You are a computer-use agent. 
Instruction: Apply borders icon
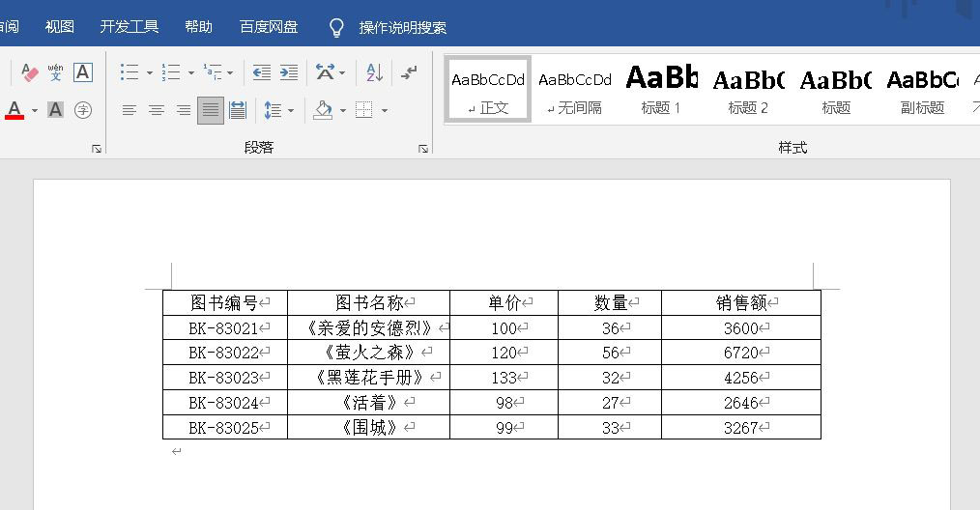pyautogui.click(x=363, y=111)
